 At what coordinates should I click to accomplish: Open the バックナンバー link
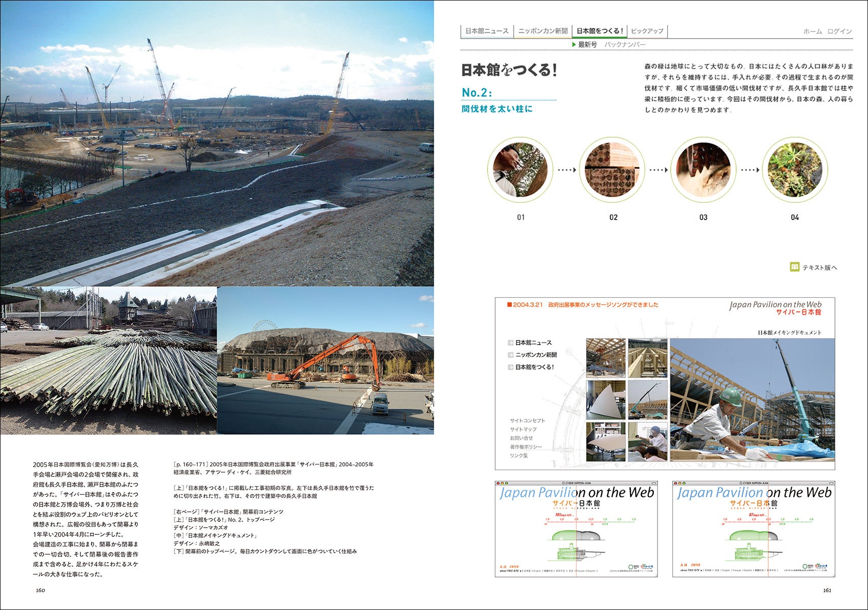tap(625, 45)
